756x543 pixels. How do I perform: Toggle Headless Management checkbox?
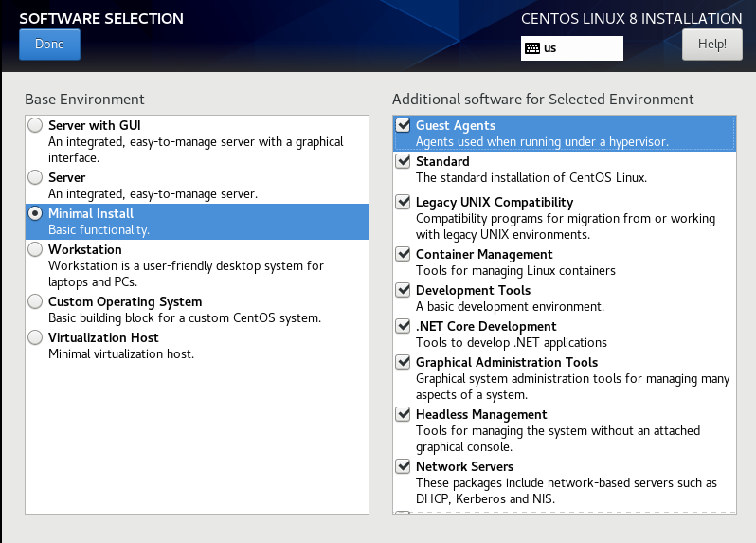point(404,414)
